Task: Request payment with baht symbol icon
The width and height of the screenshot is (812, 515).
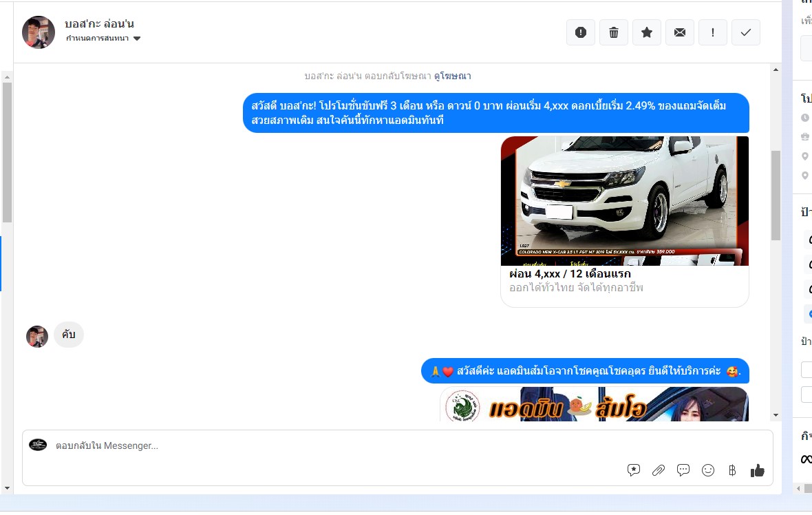Action: 732,470
